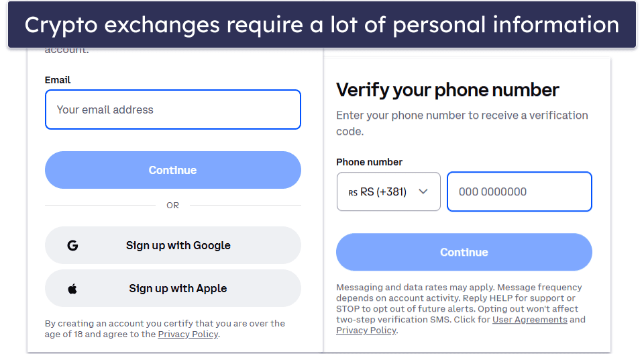Click into the phone number input box
Screen dimensions: 644x354
pos(519,191)
